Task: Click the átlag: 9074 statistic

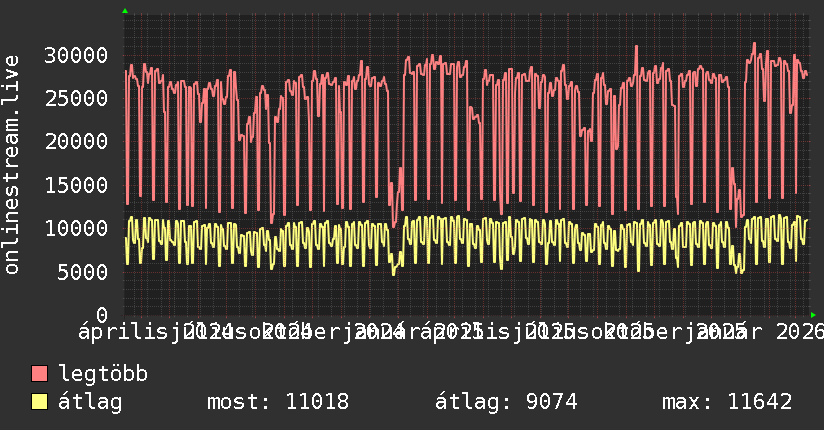Action: pos(506,402)
